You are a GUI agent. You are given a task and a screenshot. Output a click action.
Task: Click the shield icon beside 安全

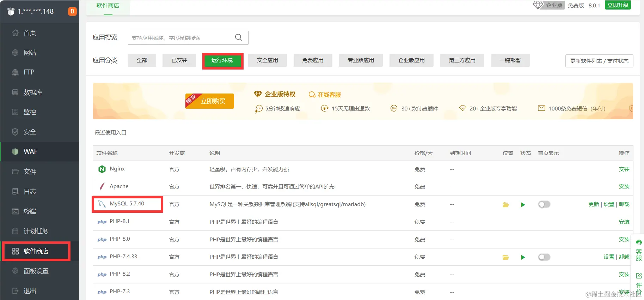click(15, 132)
